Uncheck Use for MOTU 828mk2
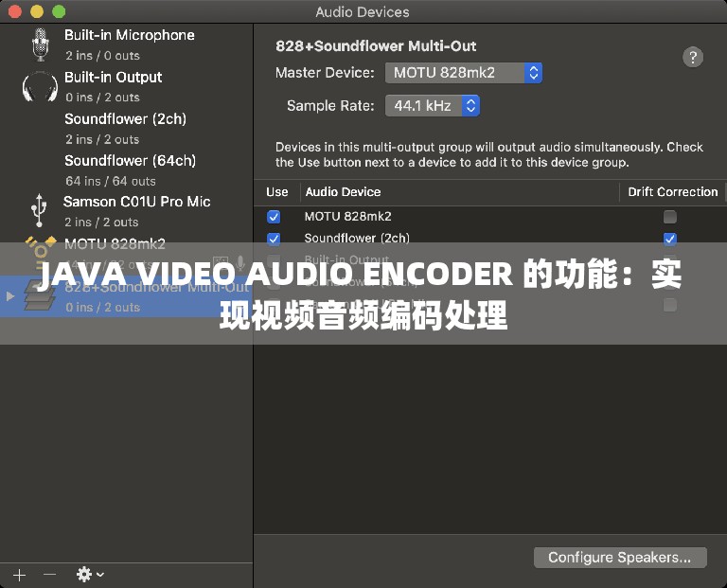 click(x=274, y=217)
